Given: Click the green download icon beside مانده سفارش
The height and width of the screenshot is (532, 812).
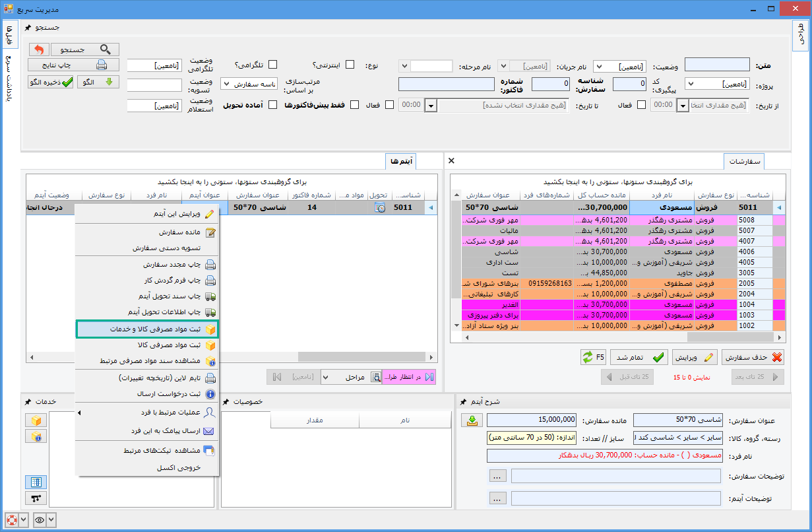Looking at the screenshot, I should coord(473,420).
